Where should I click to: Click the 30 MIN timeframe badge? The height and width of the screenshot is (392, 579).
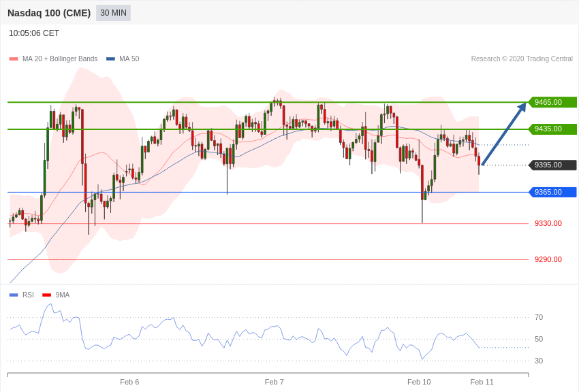point(113,13)
